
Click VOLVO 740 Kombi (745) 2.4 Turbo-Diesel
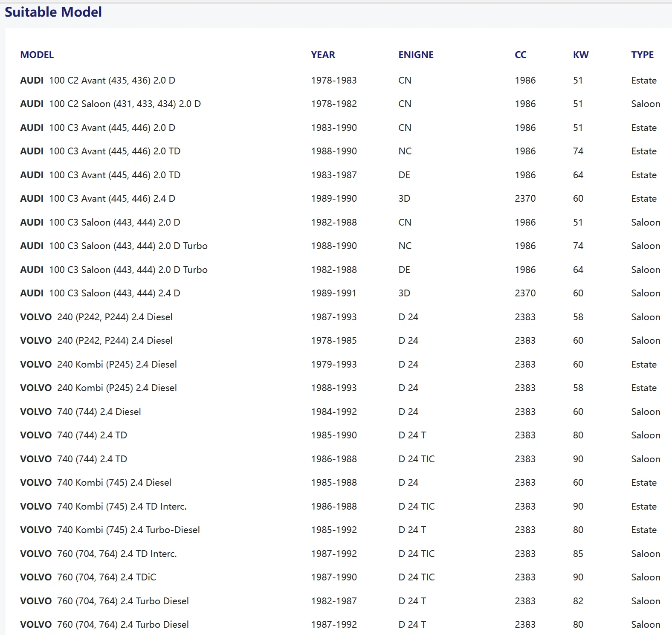click(x=110, y=530)
